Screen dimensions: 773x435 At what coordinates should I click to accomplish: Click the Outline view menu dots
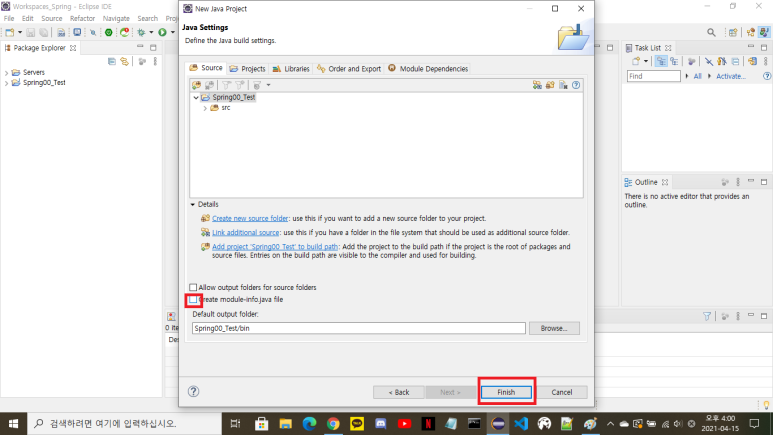click(x=738, y=182)
